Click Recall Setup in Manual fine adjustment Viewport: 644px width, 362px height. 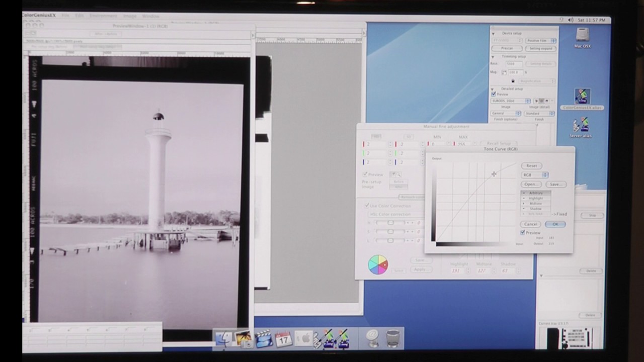click(x=499, y=143)
